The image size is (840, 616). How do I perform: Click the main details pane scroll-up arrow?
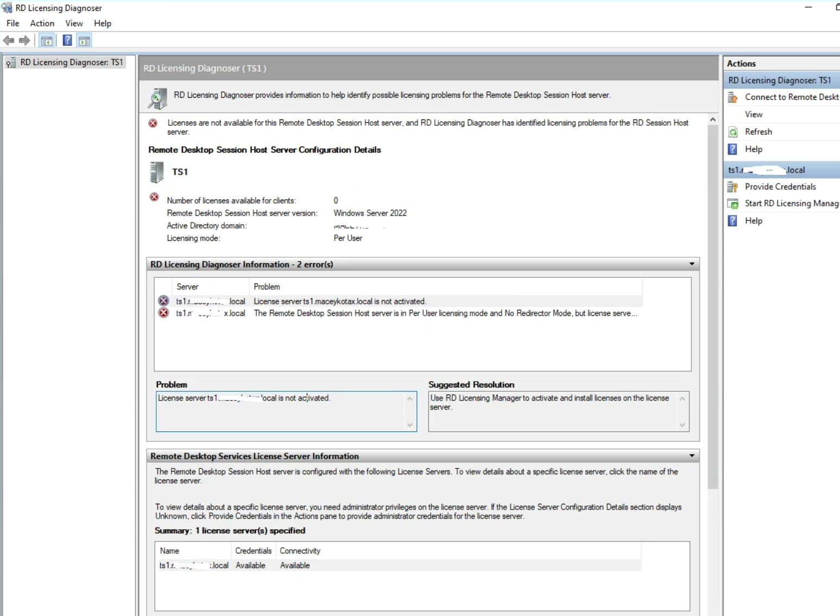(713, 119)
